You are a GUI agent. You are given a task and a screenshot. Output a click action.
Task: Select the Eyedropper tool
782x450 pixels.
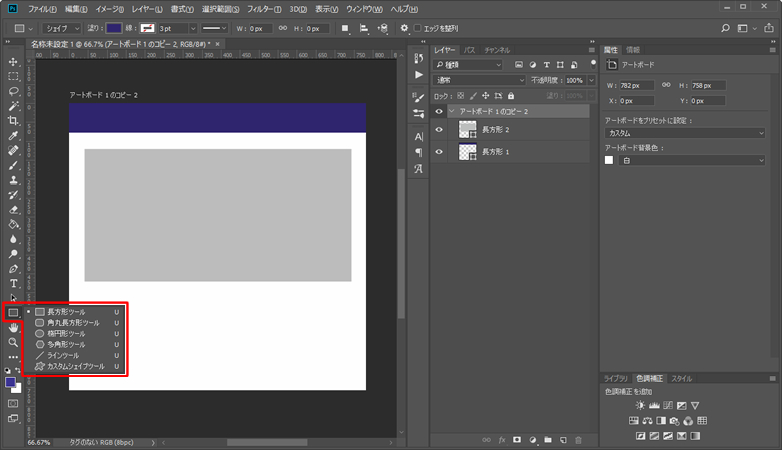tap(13, 136)
